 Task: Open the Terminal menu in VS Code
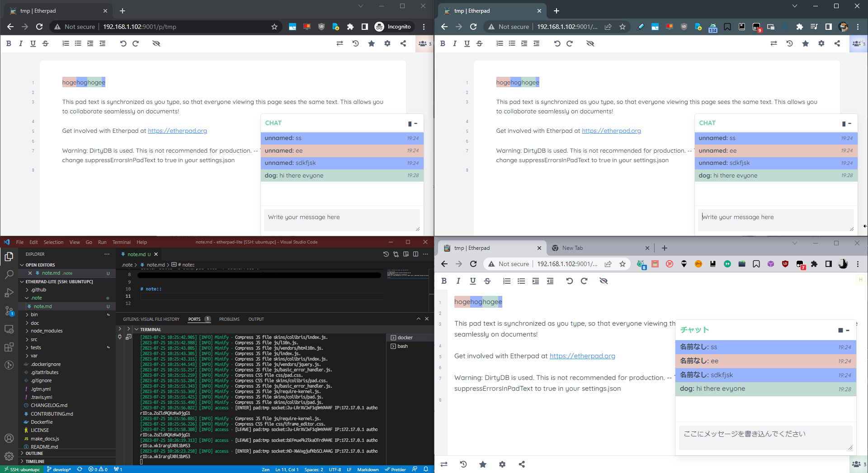(x=121, y=242)
